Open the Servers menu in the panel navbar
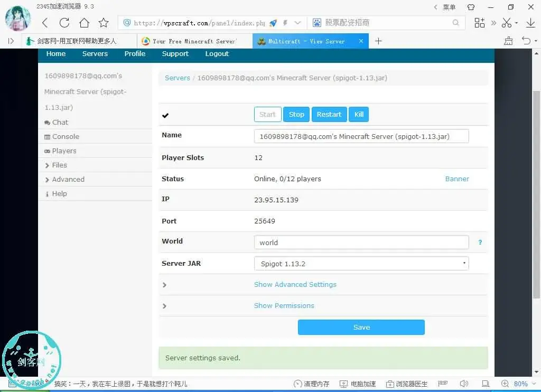 (95, 54)
